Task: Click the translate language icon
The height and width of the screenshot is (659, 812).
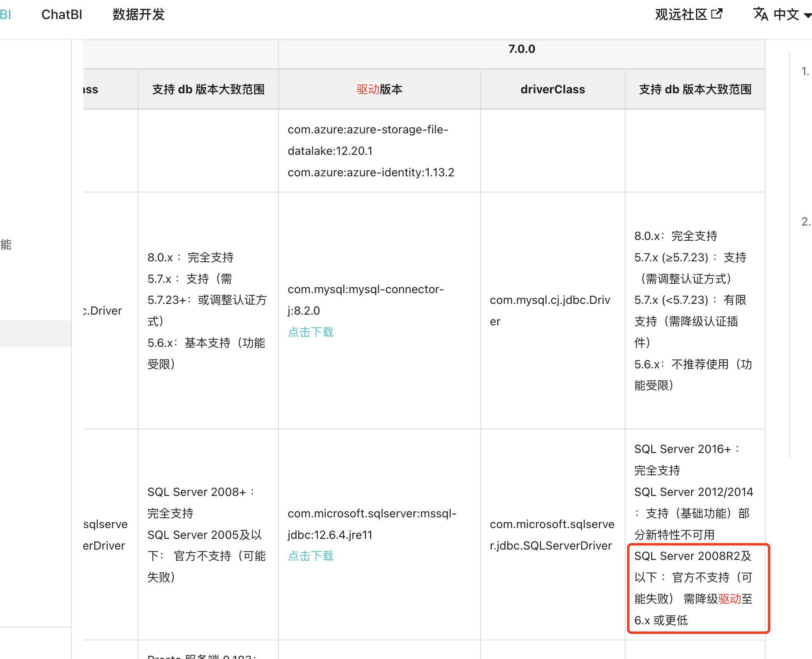Action: 760,14
